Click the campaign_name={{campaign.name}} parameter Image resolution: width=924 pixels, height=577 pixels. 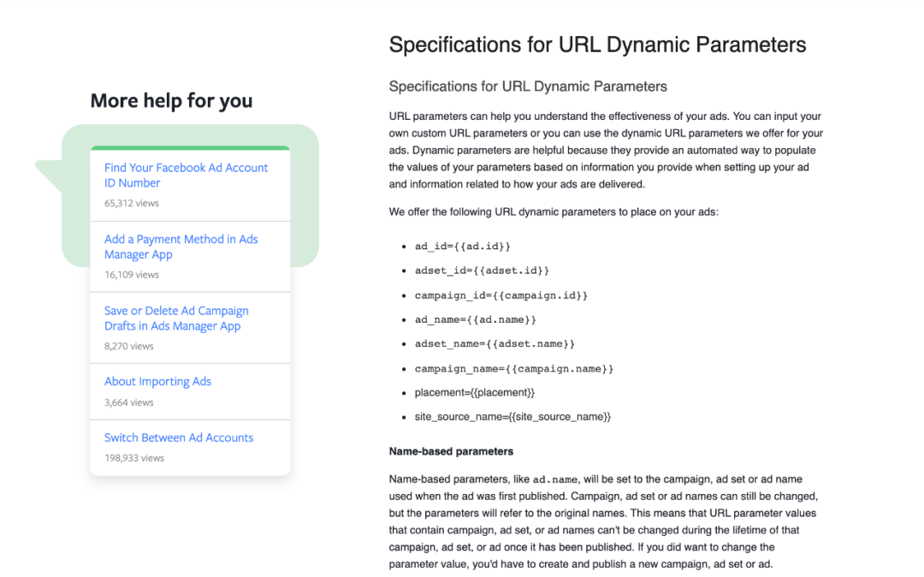click(514, 368)
